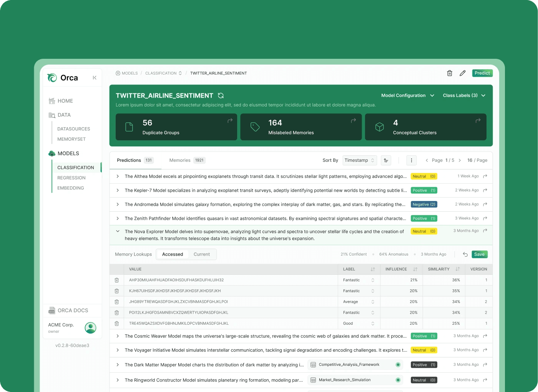This screenshot has height=392, width=538.
Task: Open ORCA DOCS link
Action: 68,311
